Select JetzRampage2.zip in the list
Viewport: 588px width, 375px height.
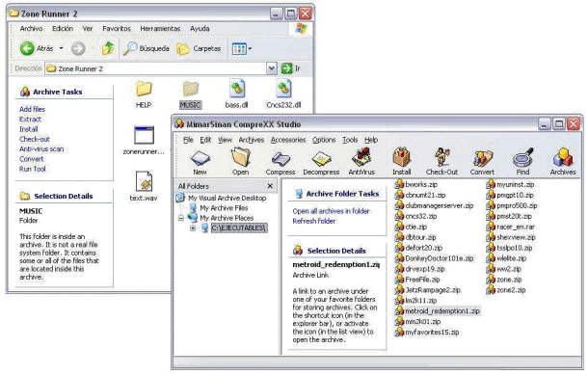click(x=428, y=290)
